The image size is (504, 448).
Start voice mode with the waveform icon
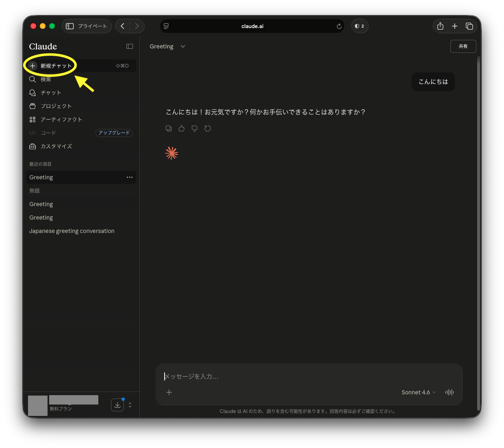(449, 392)
